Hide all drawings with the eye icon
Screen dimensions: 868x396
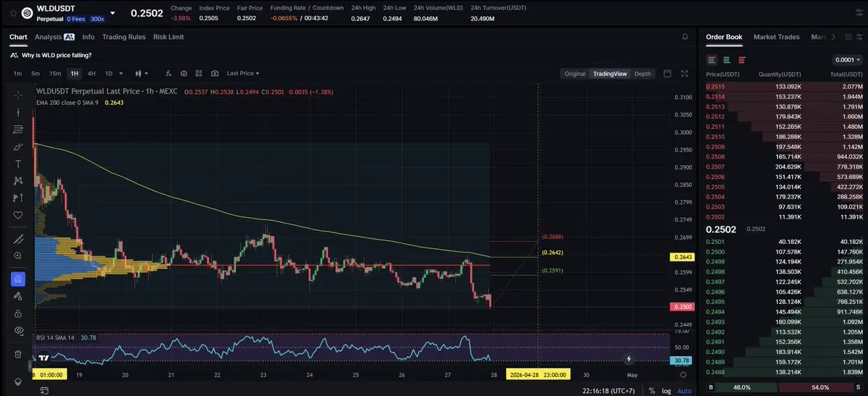pyautogui.click(x=18, y=331)
